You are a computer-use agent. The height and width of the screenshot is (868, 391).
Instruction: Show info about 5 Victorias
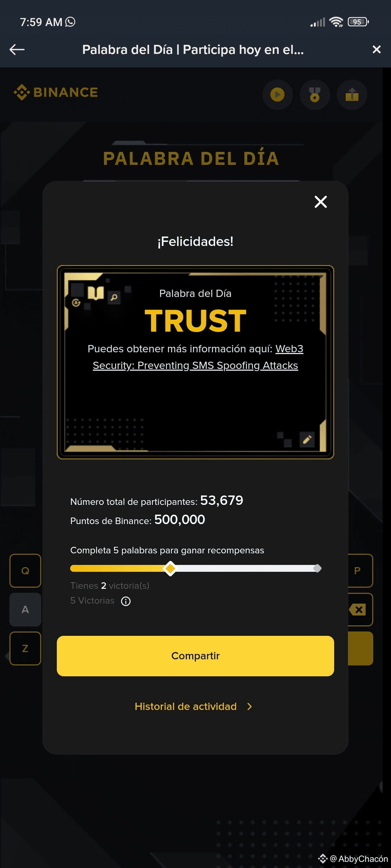[x=126, y=601]
